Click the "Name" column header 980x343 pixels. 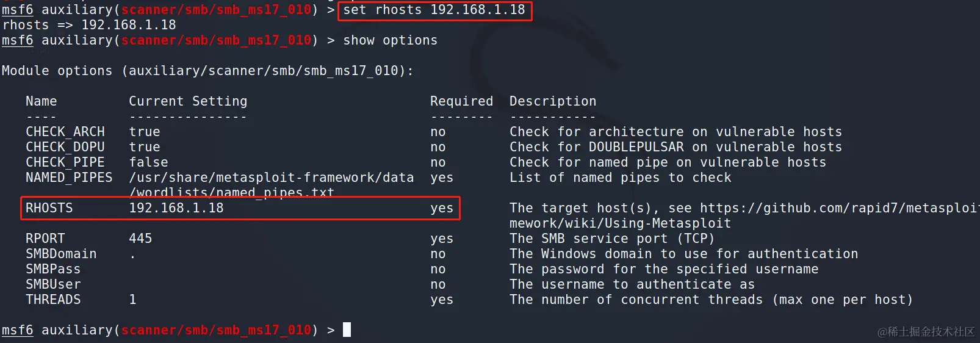41,101
